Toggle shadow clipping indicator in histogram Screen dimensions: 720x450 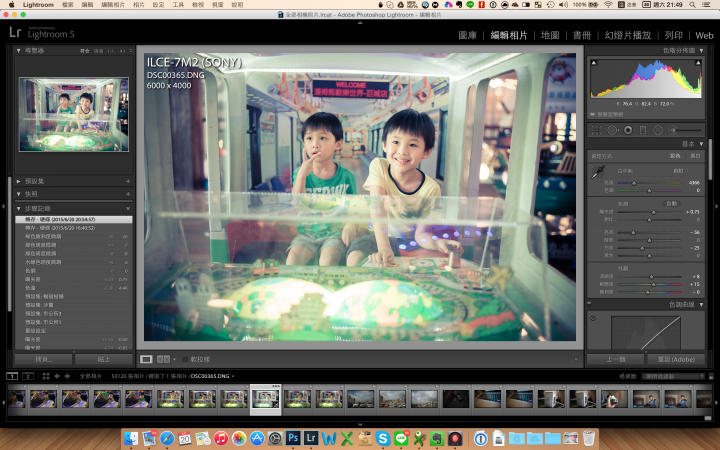click(x=594, y=62)
